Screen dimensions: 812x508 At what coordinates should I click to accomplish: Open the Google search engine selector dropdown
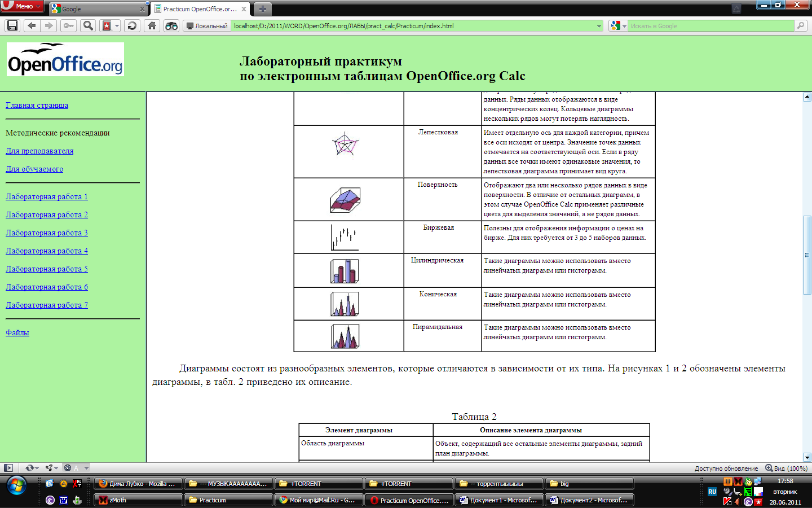coord(619,26)
